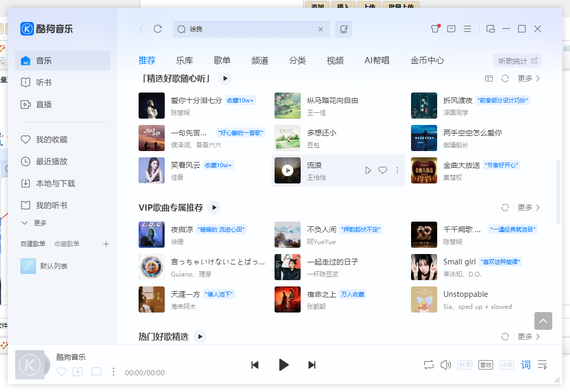This screenshot has height=392, width=570.
Task: Open the message inbox icon
Action: [451, 29]
